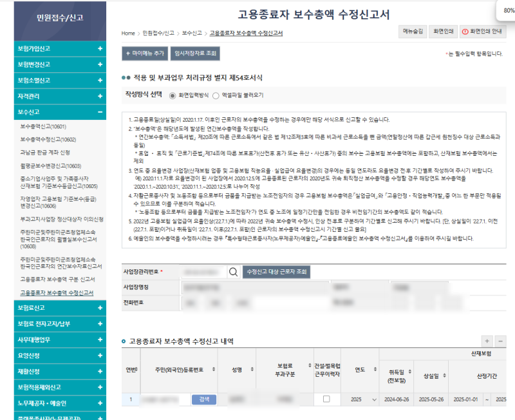Viewport: 515px width, 420px height.
Task: Sort by 주민(외국인)등록번호 column arrows
Action: pos(214,369)
